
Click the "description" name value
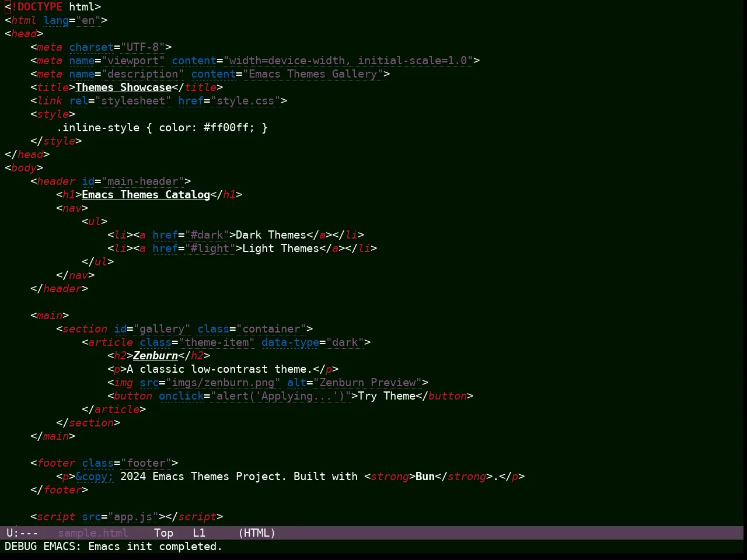click(143, 74)
